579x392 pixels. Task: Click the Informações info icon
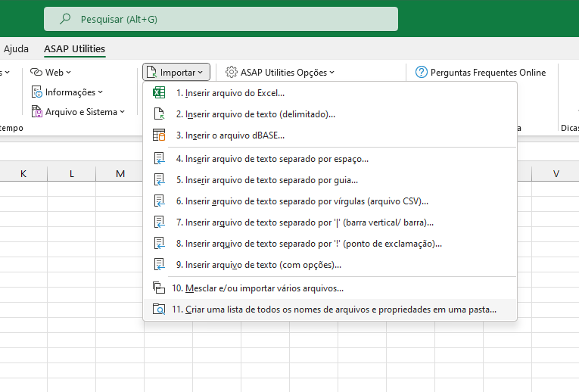[x=36, y=92]
